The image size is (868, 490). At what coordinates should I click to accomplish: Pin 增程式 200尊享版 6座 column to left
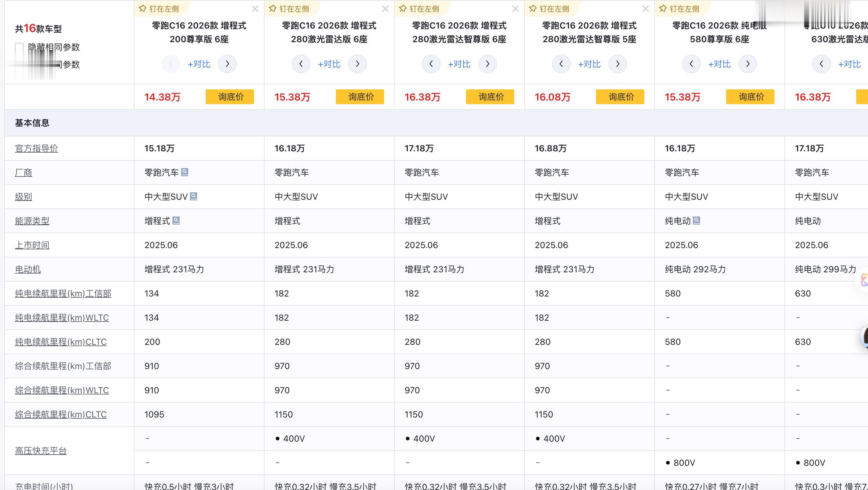click(x=159, y=9)
